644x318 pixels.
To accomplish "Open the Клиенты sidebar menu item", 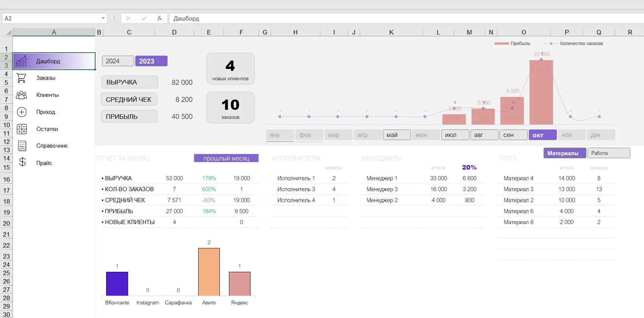I will pyautogui.click(x=47, y=95).
